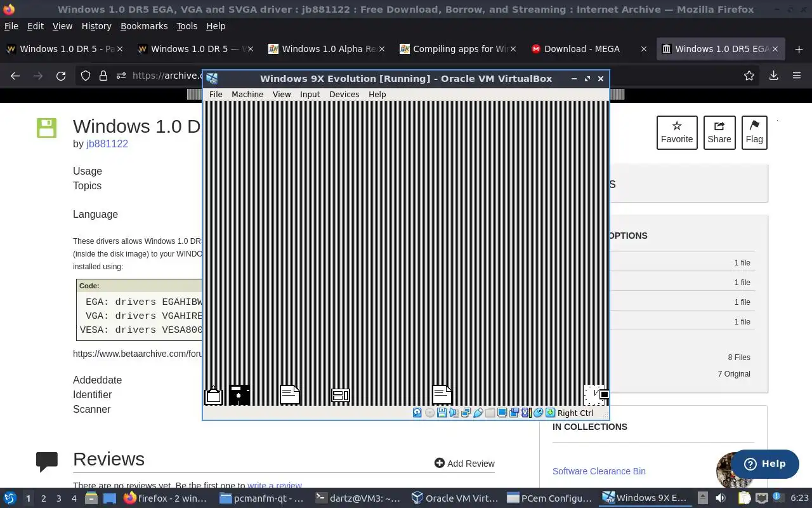
Task: Click the CPU virtualization V indicator in VirtualBox
Action: [x=526, y=413]
